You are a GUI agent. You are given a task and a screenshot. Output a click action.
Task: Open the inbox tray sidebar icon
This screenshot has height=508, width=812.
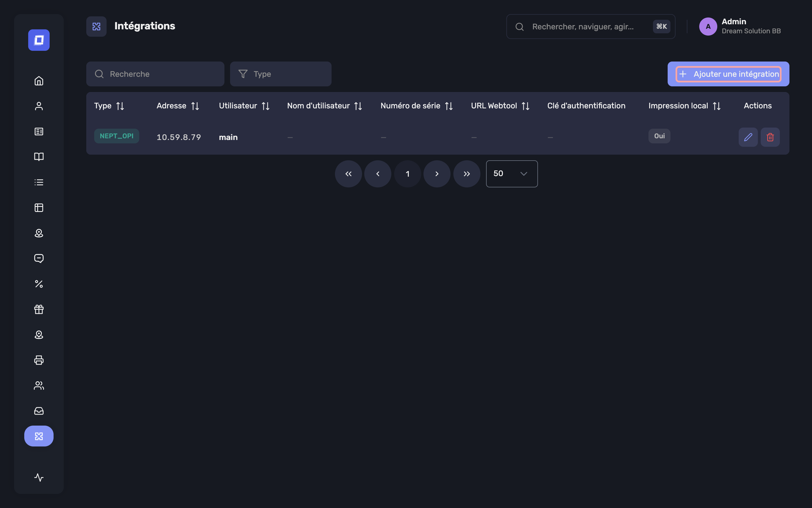[39, 411]
